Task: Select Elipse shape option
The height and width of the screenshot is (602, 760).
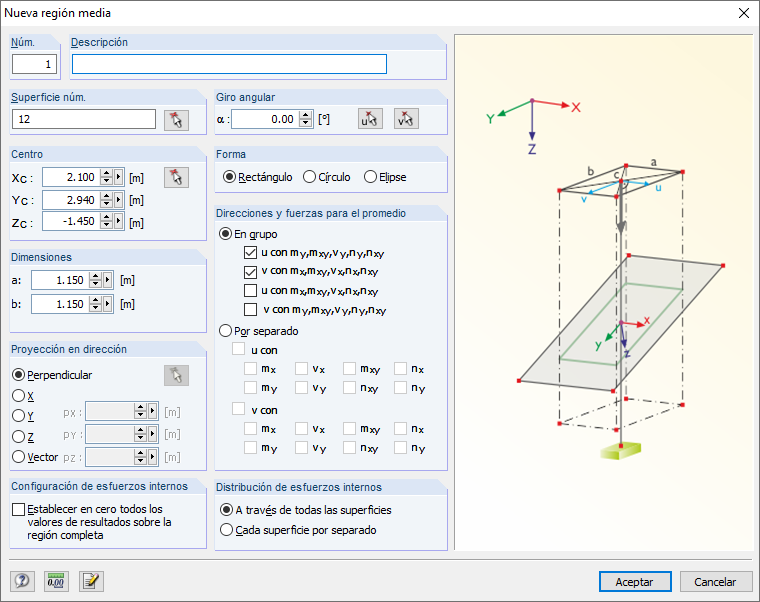Action: click(x=385, y=177)
